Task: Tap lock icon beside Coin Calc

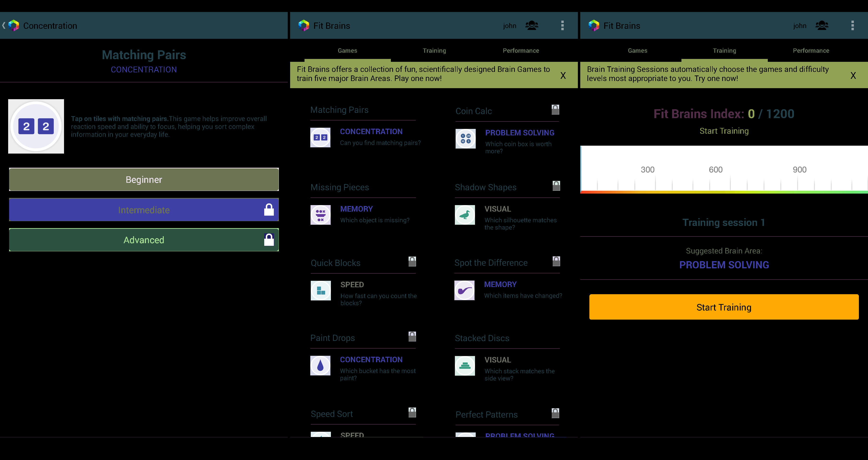Action: point(555,109)
